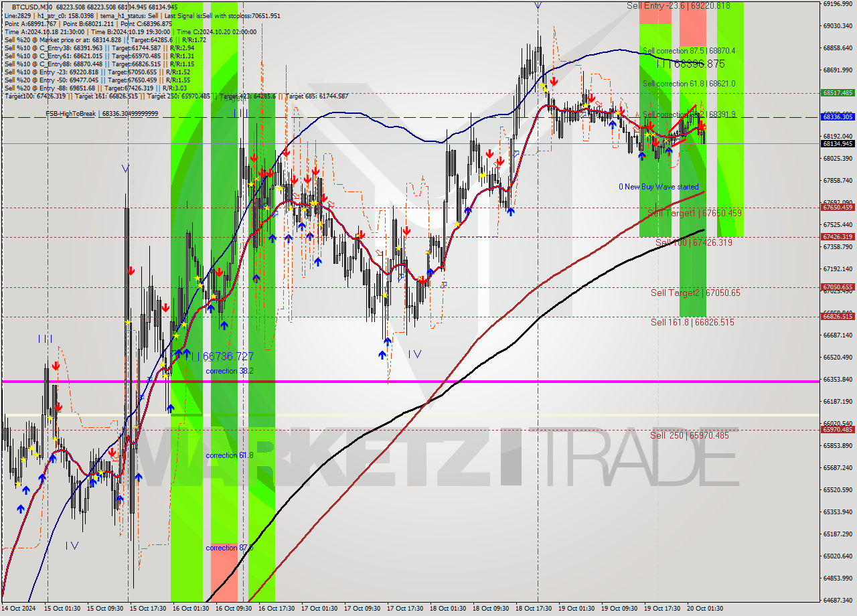Click the 'Sell Target1 | 67650.459' label
The width and height of the screenshot is (857, 616).
[695, 213]
